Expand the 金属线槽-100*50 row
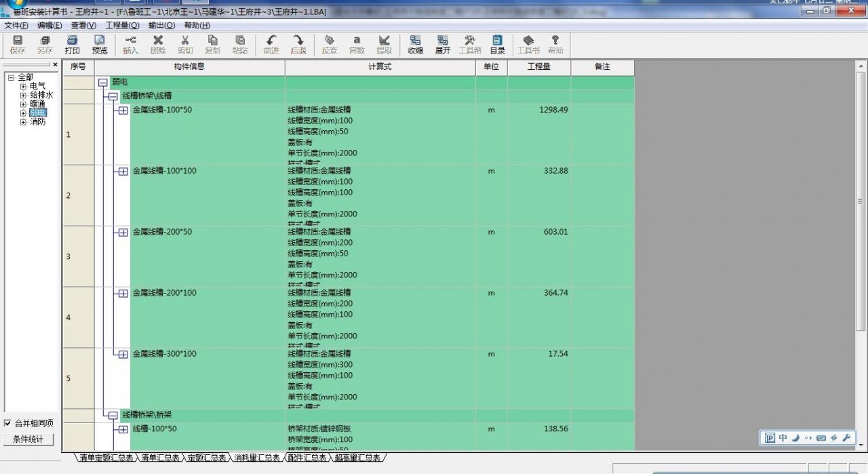Screen dimensions: 868x474 pos(123,111)
